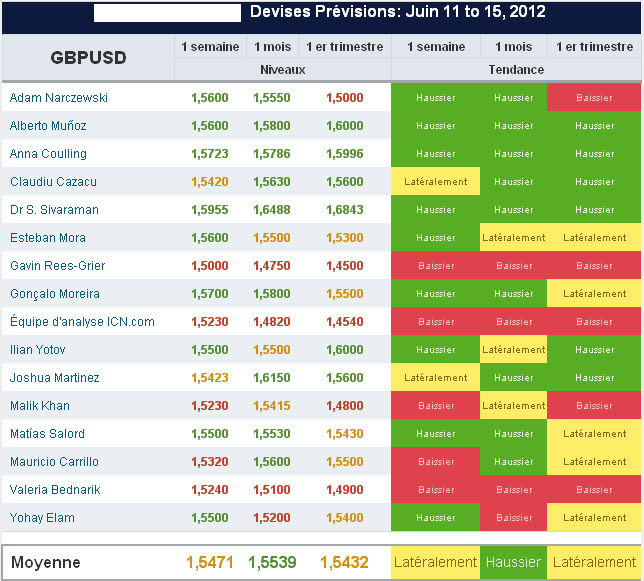Click Gavin Rees-Grier's 1,4750 level
Viewport: 644px width, 581px height.
(272, 266)
